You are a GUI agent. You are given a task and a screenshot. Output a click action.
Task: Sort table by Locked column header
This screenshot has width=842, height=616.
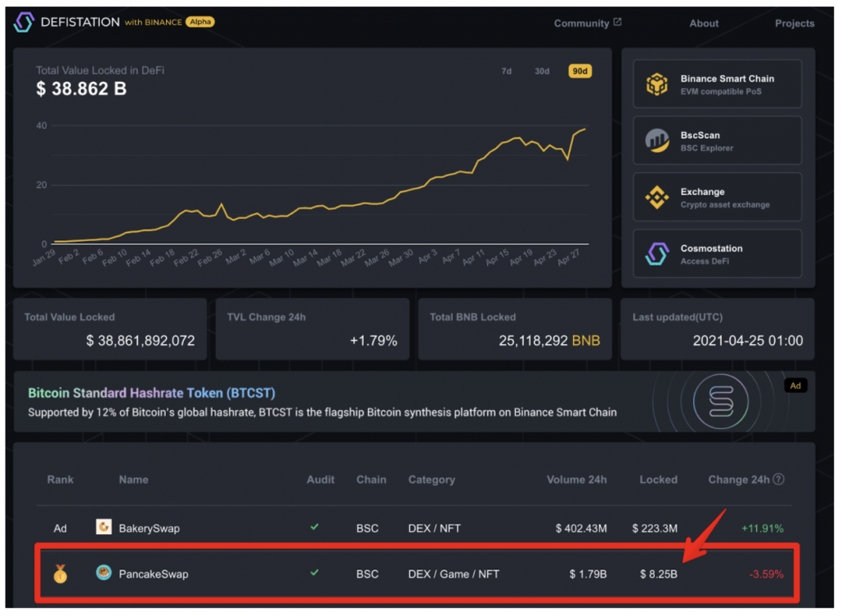pyautogui.click(x=658, y=480)
